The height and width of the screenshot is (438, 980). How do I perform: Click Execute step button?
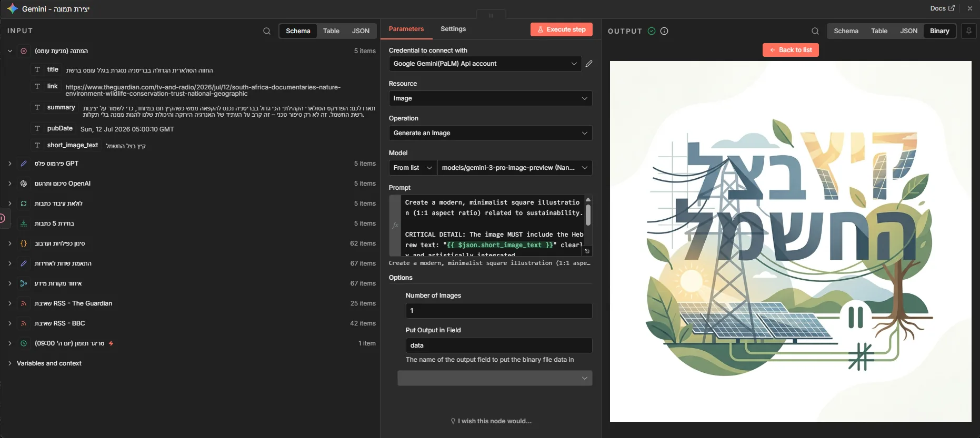click(562, 29)
